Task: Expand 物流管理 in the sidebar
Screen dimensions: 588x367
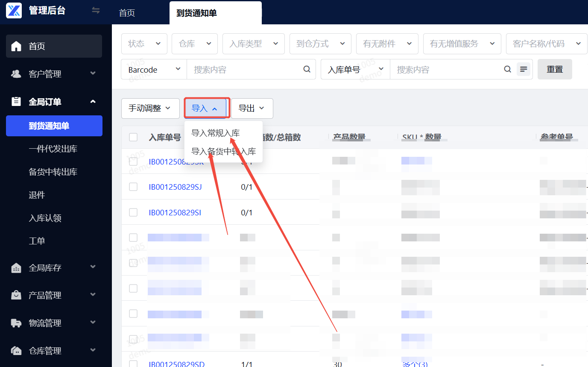Action: pos(54,323)
